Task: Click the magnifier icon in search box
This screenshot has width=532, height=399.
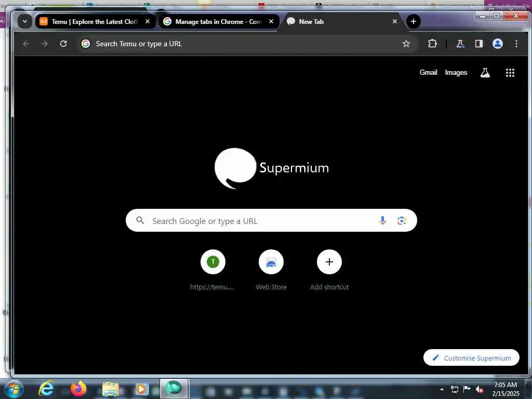Action: [140, 220]
